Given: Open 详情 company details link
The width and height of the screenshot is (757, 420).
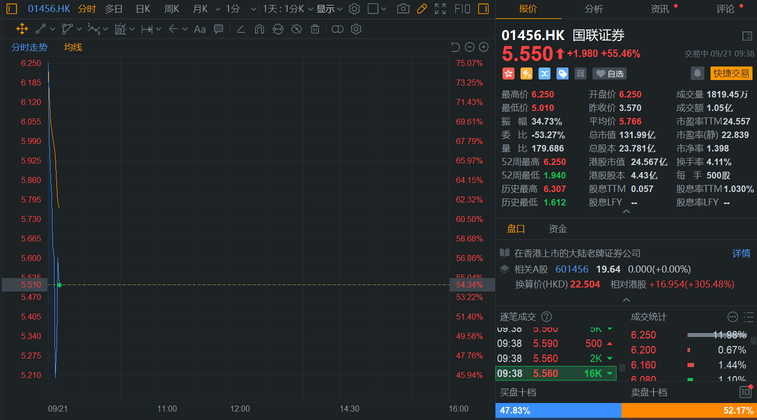Looking at the screenshot, I should (741, 253).
